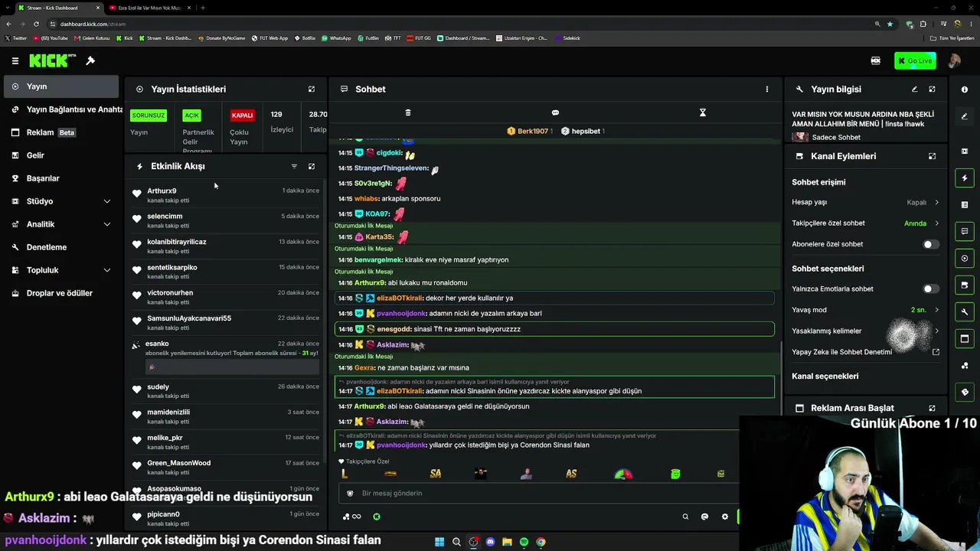
Task: Open chat search magnifier icon
Action: 685,517
